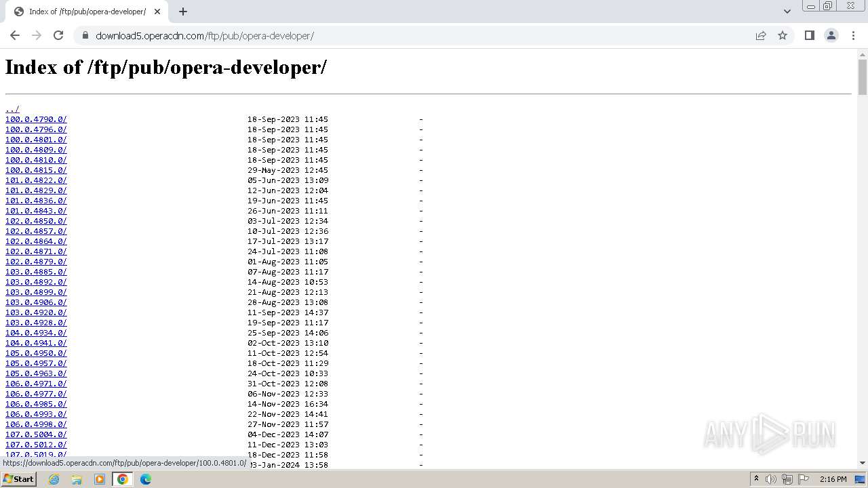Open the 101.0.4829.0/ directory

36,190
